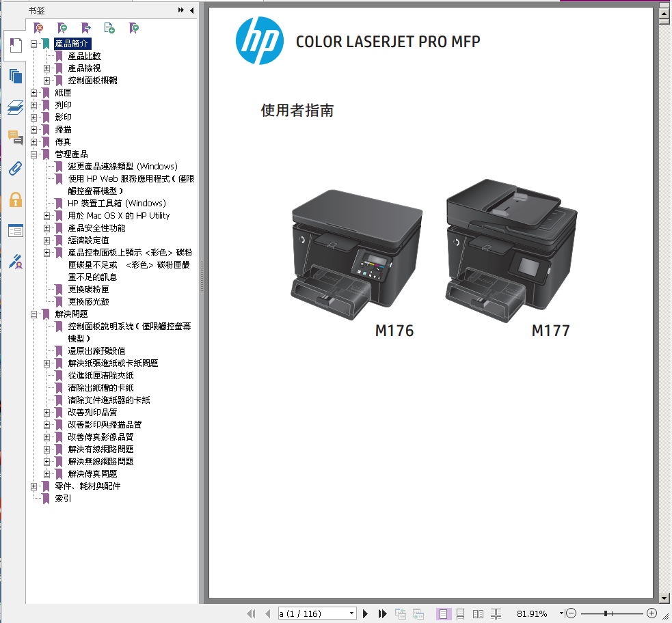Expand the 解決傳真問題 bookmark
Screen dimensions: 672x623
pos(46,474)
